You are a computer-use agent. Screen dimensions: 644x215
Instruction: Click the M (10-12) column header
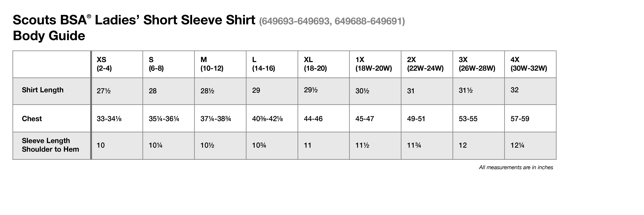(220, 64)
